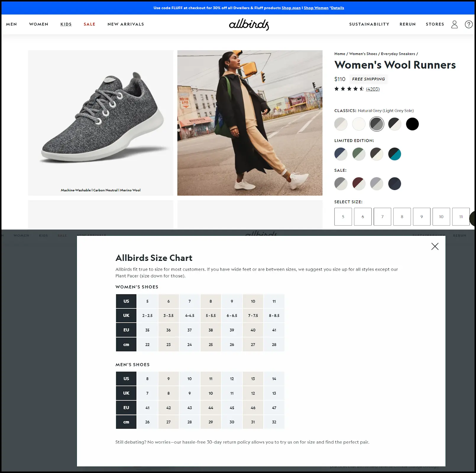Follow the Shop Men link in the promo banner
476x473 pixels.
point(291,8)
